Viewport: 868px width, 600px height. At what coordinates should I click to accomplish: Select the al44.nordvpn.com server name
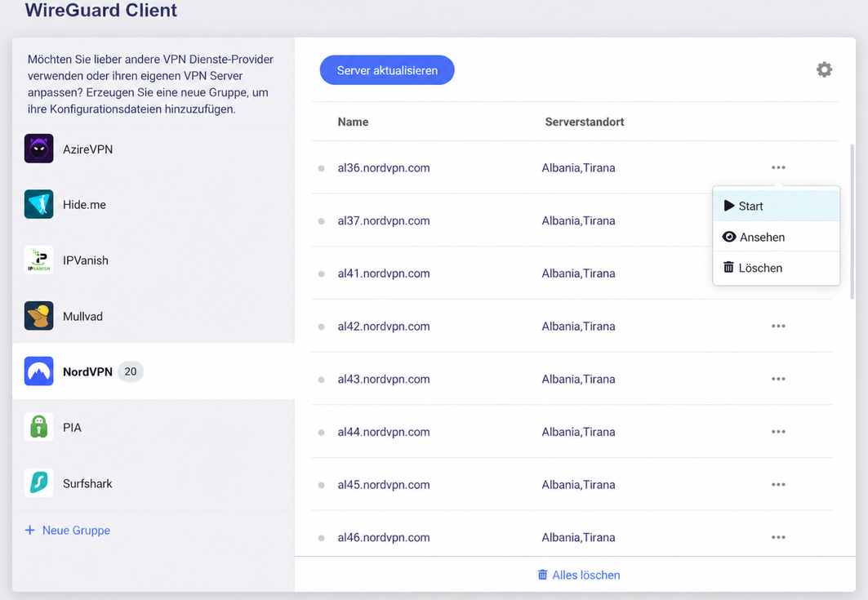point(384,432)
